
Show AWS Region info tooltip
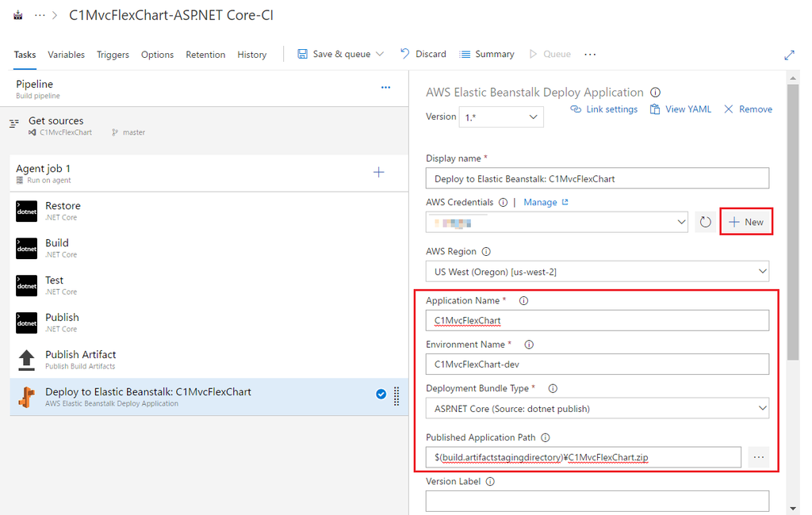pyautogui.click(x=486, y=251)
